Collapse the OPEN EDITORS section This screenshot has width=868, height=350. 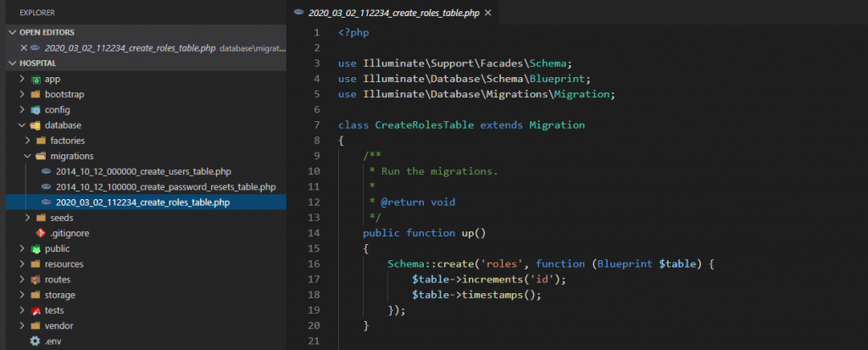[12, 32]
